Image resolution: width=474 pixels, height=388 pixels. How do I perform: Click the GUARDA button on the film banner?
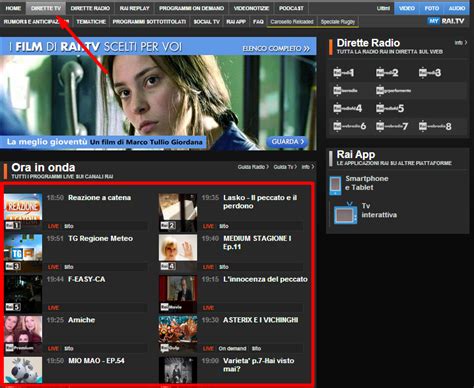287,142
